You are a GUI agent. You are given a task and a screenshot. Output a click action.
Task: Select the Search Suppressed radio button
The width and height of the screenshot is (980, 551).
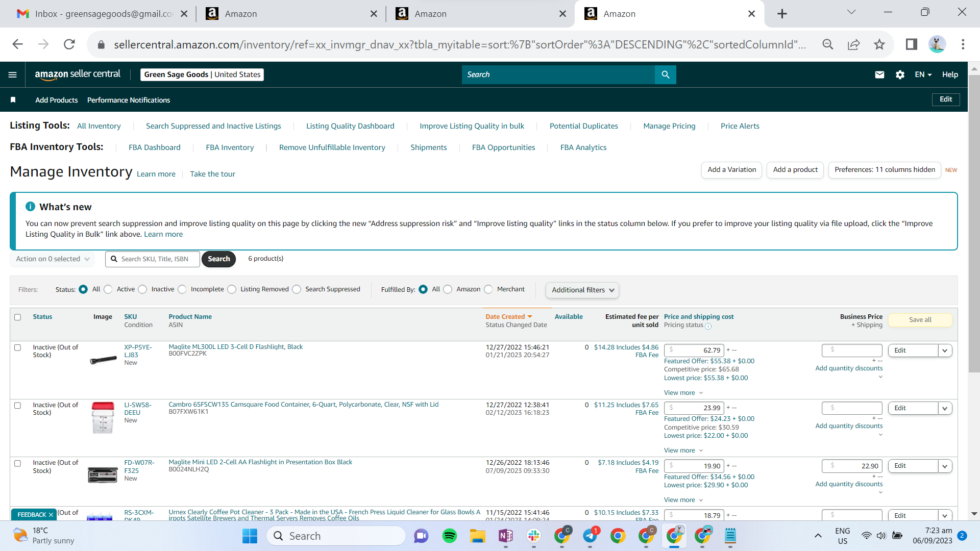pyautogui.click(x=297, y=289)
